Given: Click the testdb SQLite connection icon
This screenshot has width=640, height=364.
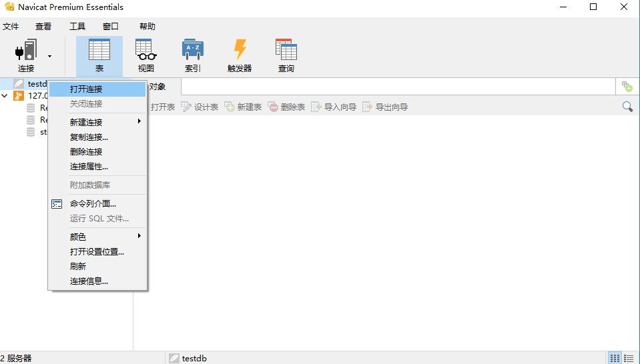Looking at the screenshot, I should click(x=19, y=83).
